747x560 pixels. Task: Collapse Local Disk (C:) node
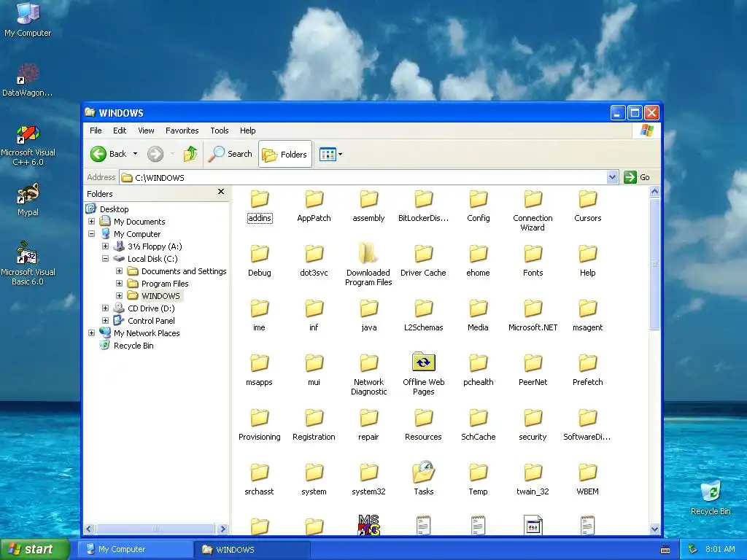point(105,259)
